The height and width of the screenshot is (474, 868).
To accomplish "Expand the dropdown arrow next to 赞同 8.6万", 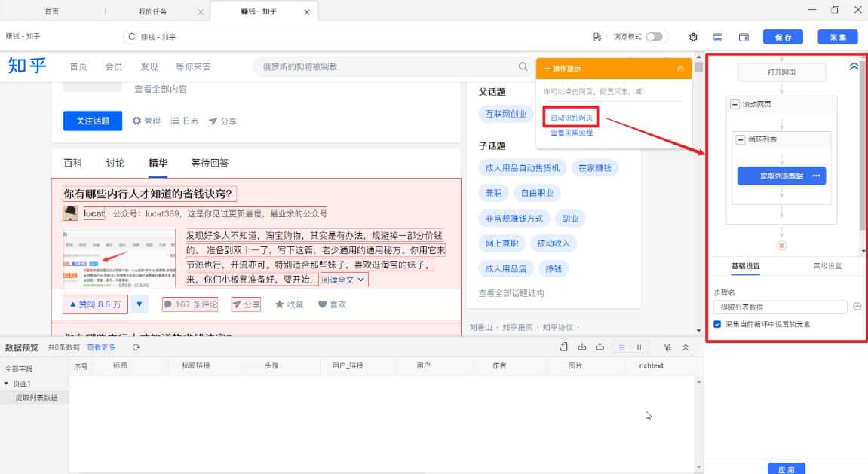I will [x=140, y=304].
